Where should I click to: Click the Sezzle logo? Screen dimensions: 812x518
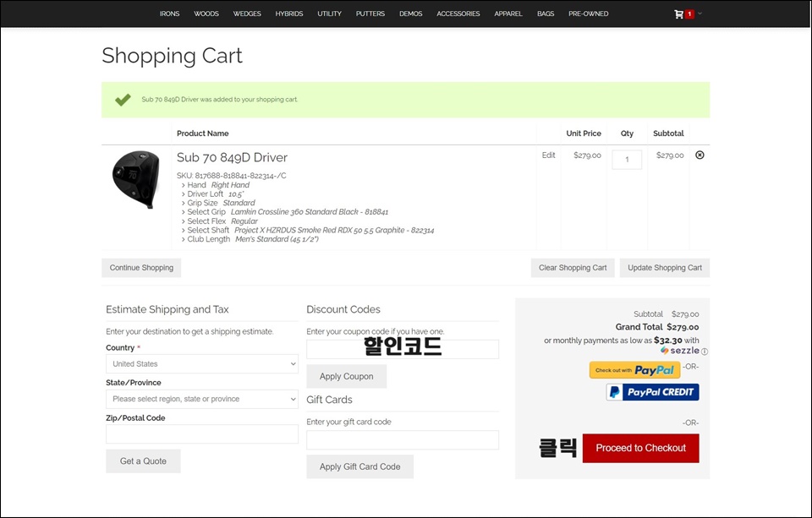pos(680,351)
